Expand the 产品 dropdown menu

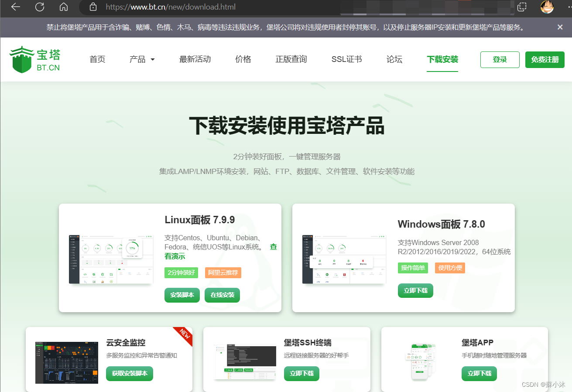pos(142,59)
